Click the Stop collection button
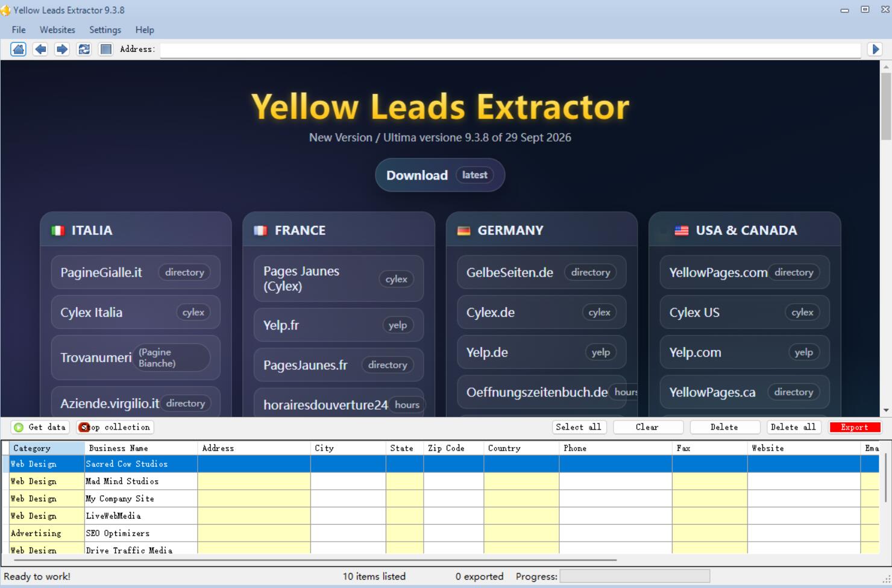 click(x=115, y=427)
